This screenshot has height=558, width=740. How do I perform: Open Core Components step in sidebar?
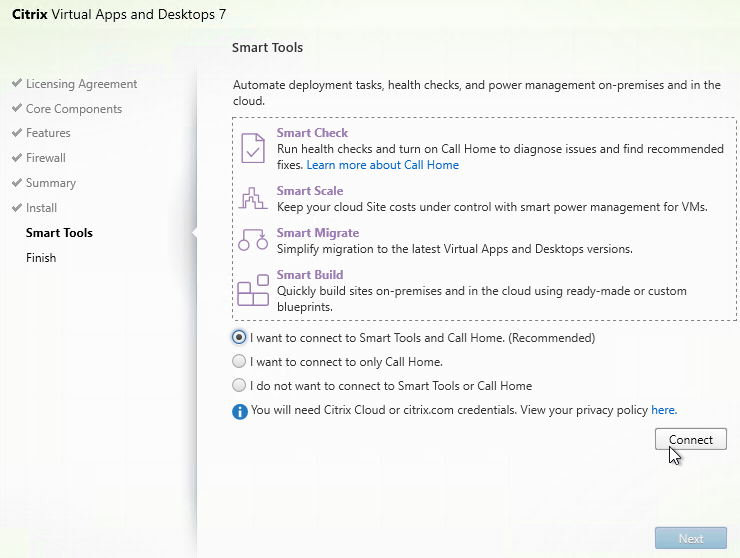coord(74,109)
